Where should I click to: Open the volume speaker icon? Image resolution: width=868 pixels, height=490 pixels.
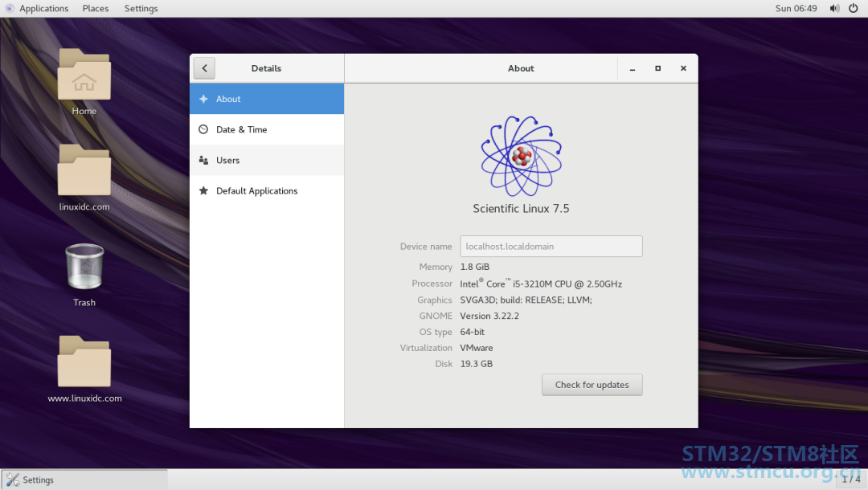[x=834, y=8]
